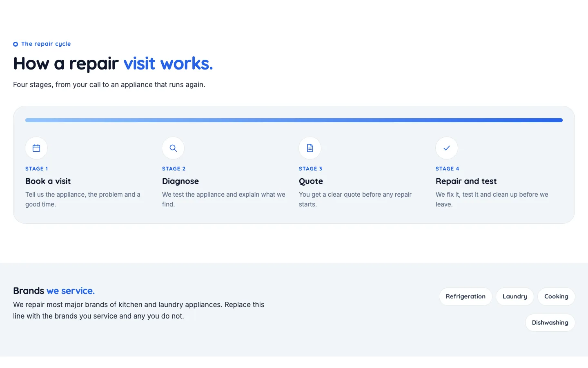Click the blue gradient progress bar

tap(294, 120)
